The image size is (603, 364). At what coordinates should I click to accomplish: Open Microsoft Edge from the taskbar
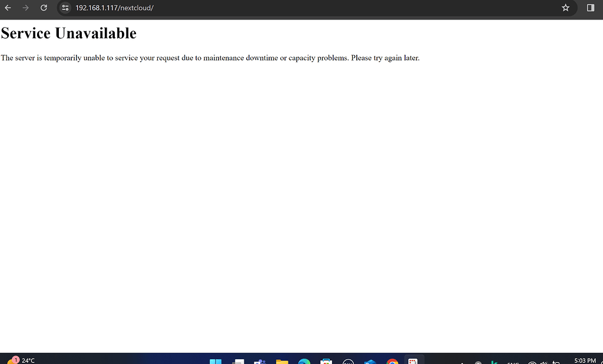click(x=304, y=362)
